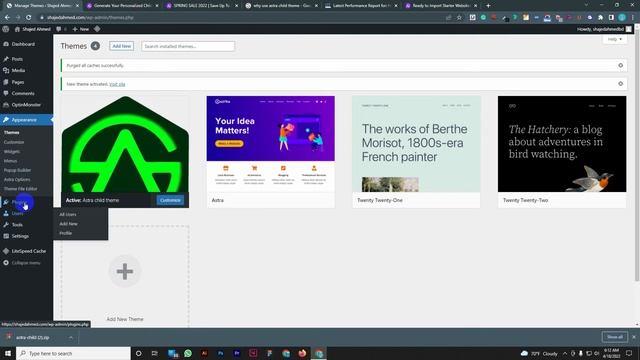
Task: Switch to the SPRING SALE 2022 tab
Action: (x=202, y=6)
